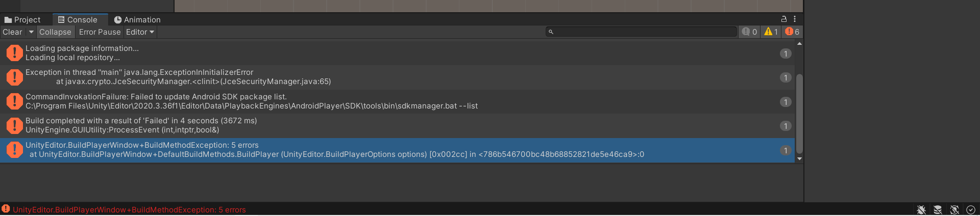Screen dimensions: 980x216
Task: Open the Console three-dot options menu
Action: (795, 19)
